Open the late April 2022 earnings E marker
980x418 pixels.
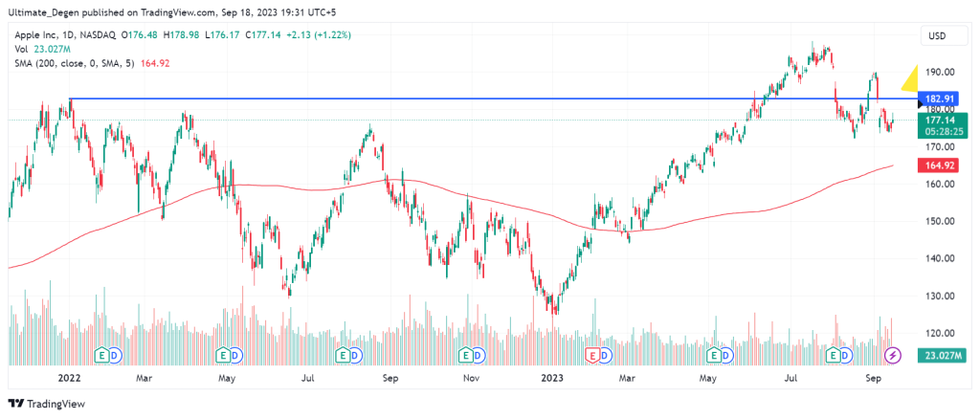click(224, 356)
